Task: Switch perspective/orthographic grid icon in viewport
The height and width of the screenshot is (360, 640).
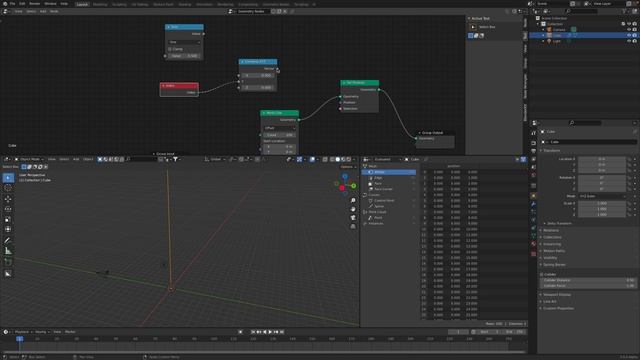Action: coord(353,226)
